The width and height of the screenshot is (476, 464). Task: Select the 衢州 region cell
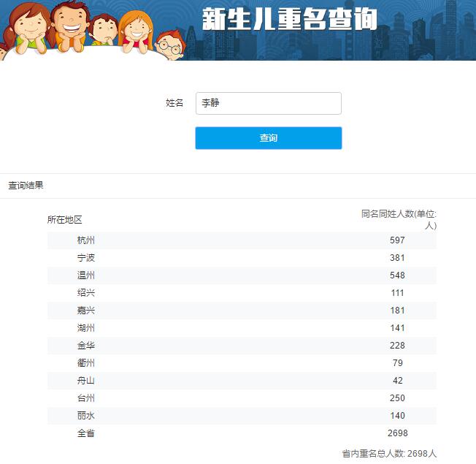coord(86,363)
